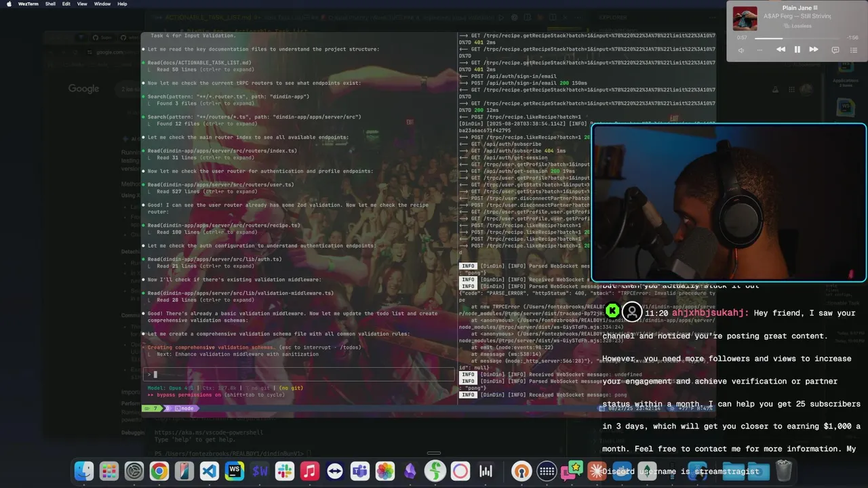Launch TeamViewer from the dock
This screenshot has width=868, height=488.
(335, 470)
